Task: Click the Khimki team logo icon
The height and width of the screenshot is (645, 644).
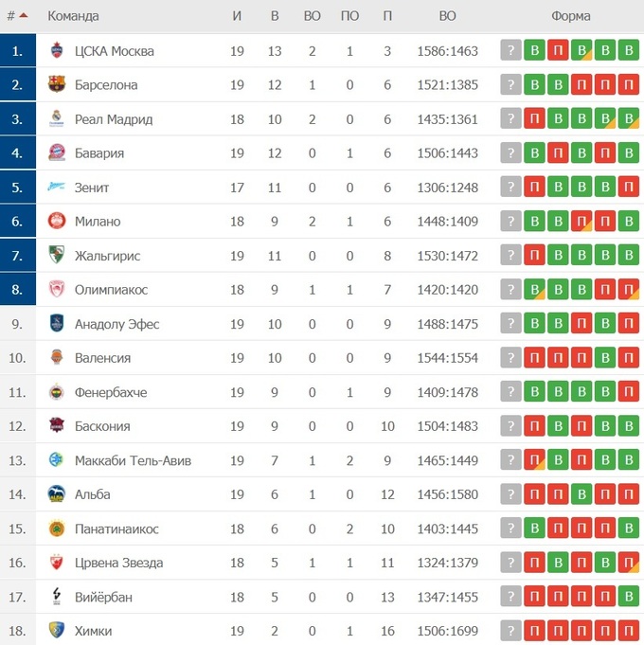Action: pos(57,631)
